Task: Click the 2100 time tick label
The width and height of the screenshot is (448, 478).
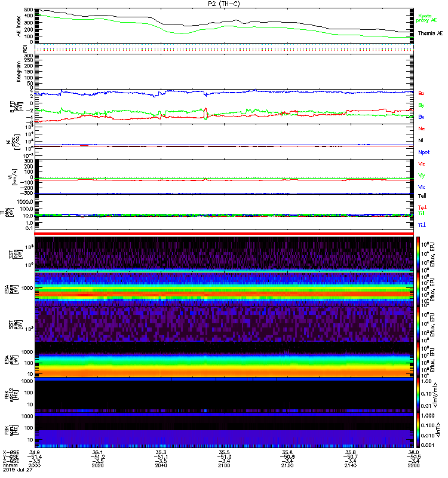Action: coord(224,465)
